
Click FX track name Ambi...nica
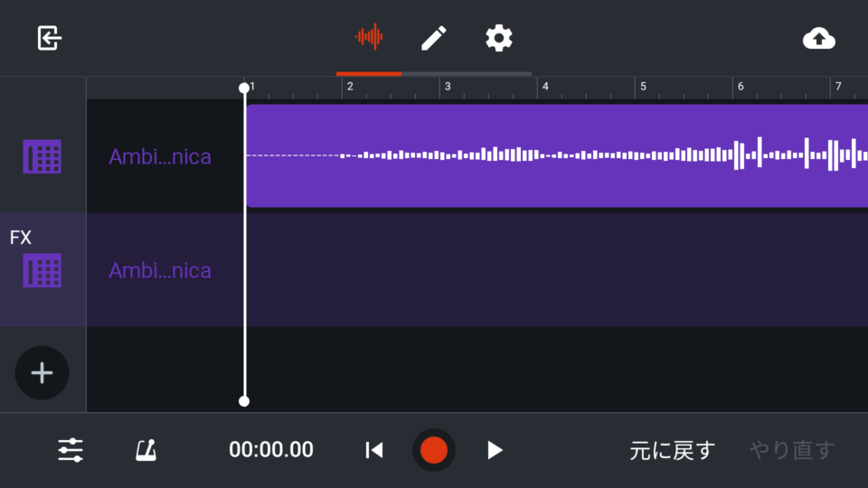coord(160,271)
